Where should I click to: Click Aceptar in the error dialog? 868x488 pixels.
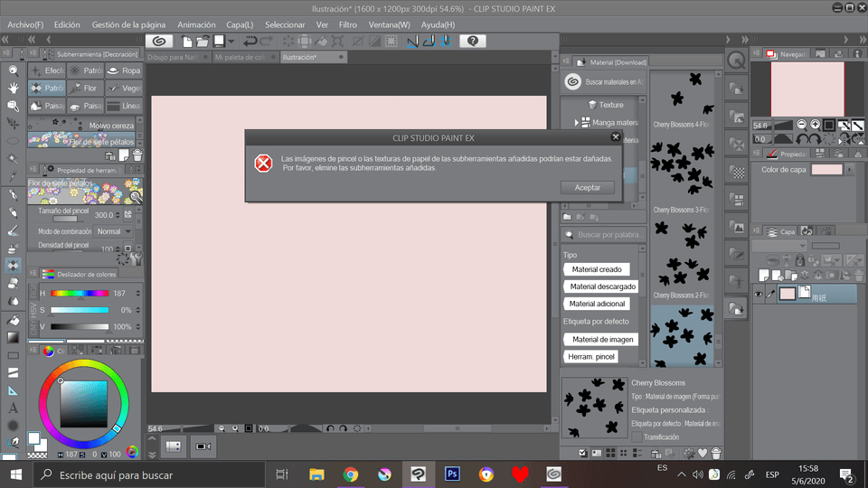point(588,188)
